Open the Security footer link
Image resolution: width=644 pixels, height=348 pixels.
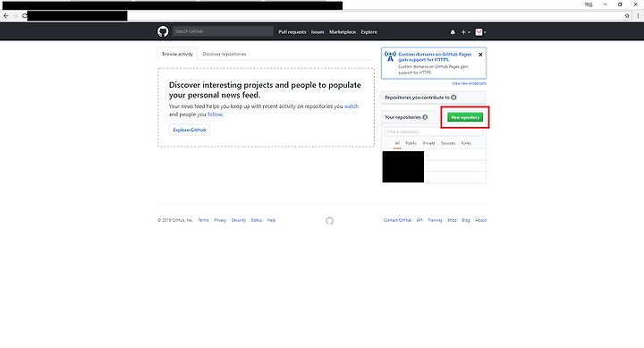point(238,220)
